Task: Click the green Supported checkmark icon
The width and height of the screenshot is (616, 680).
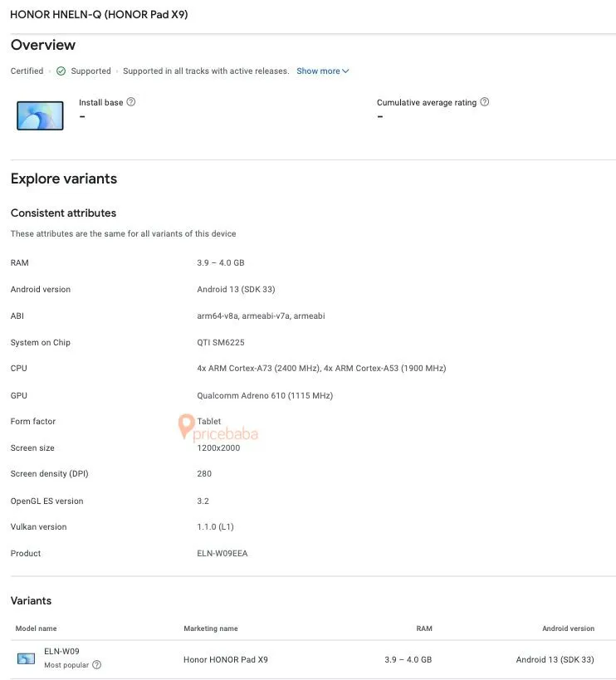Action: [61, 71]
